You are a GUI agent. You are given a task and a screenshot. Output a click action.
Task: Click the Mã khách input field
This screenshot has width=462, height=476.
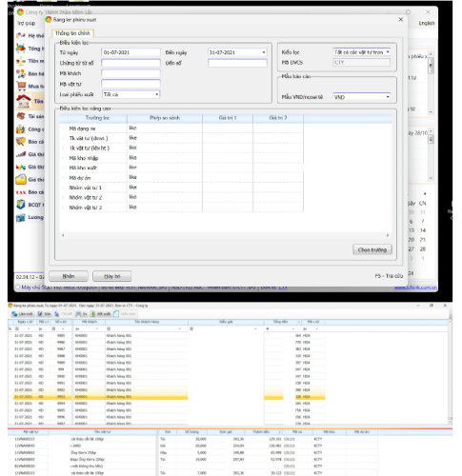click(x=131, y=73)
